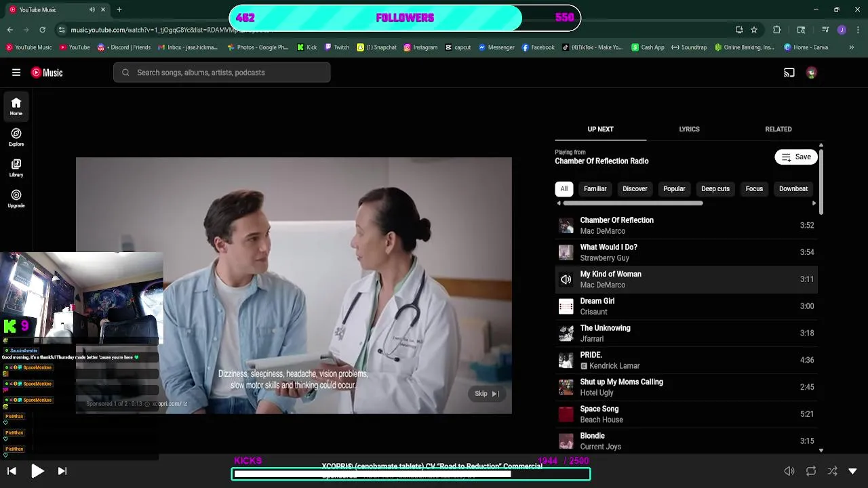Open a new browser tab

point(119,9)
